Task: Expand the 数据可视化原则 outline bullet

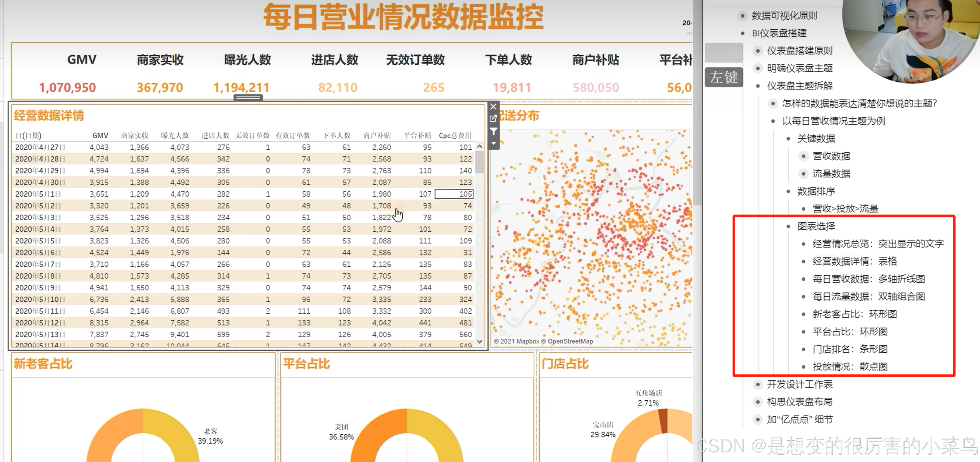Action: (742, 16)
